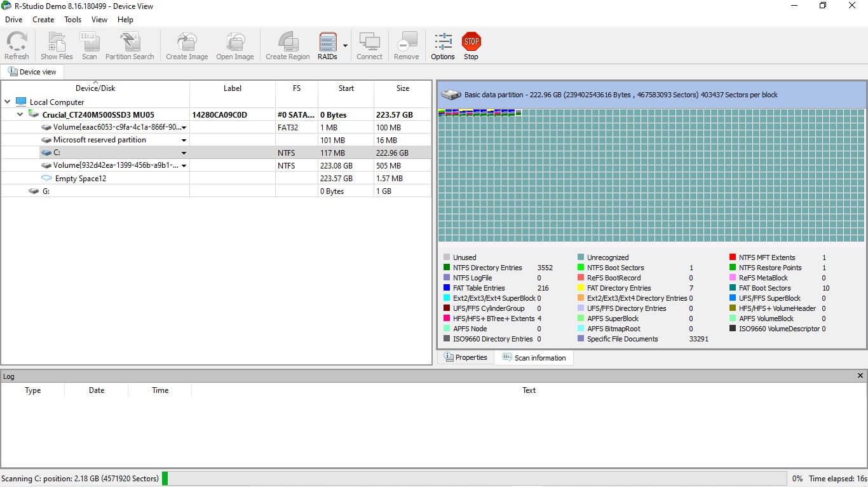Click the FS column header
868x487 pixels.
(297, 88)
